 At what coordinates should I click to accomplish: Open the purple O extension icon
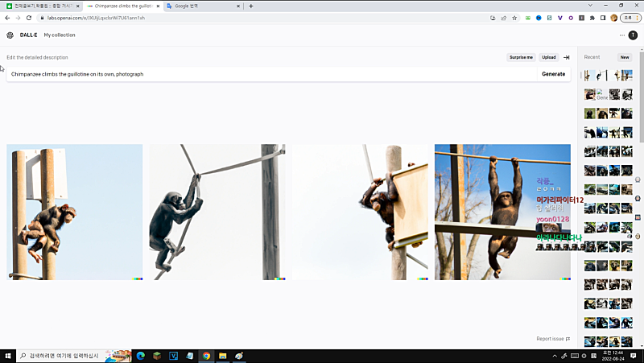pyautogui.click(x=571, y=18)
